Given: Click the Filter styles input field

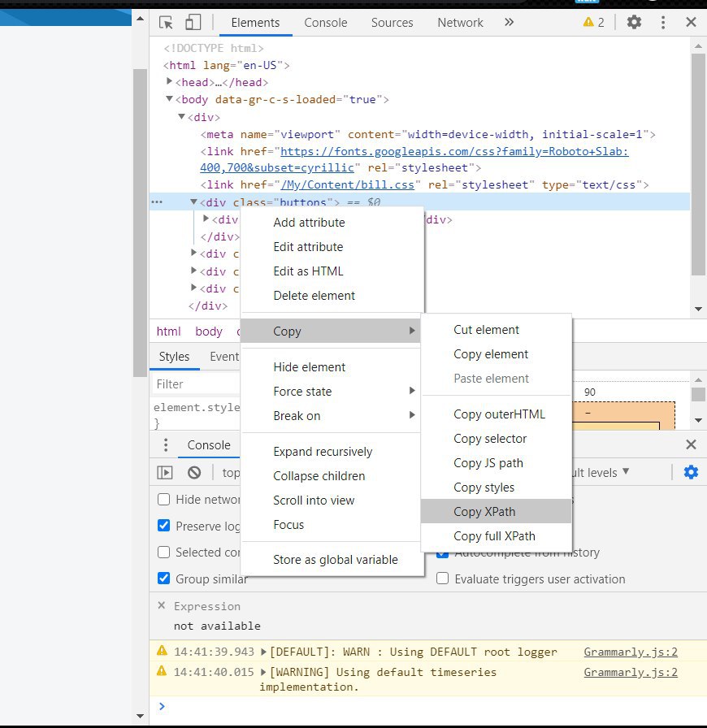Looking at the screenshot, I should click(195, 383).
